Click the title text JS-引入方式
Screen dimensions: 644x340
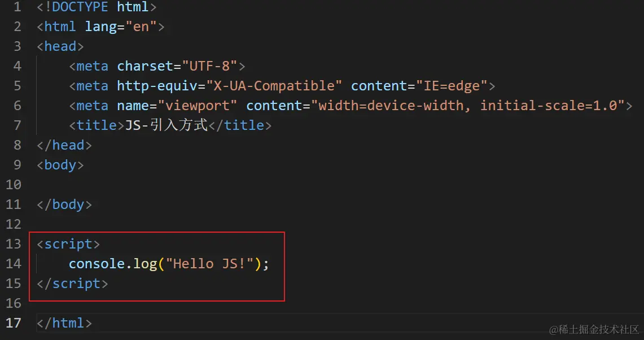(x=167, y=125)
